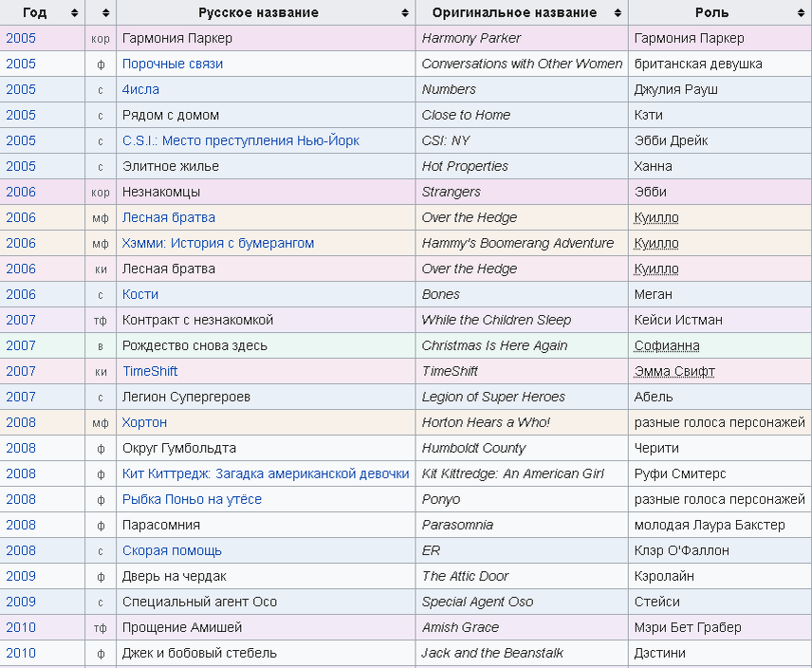This screenshot has height=668, width=812.
Task: Open the «Лесная братва» link
Action: point(167,217)
